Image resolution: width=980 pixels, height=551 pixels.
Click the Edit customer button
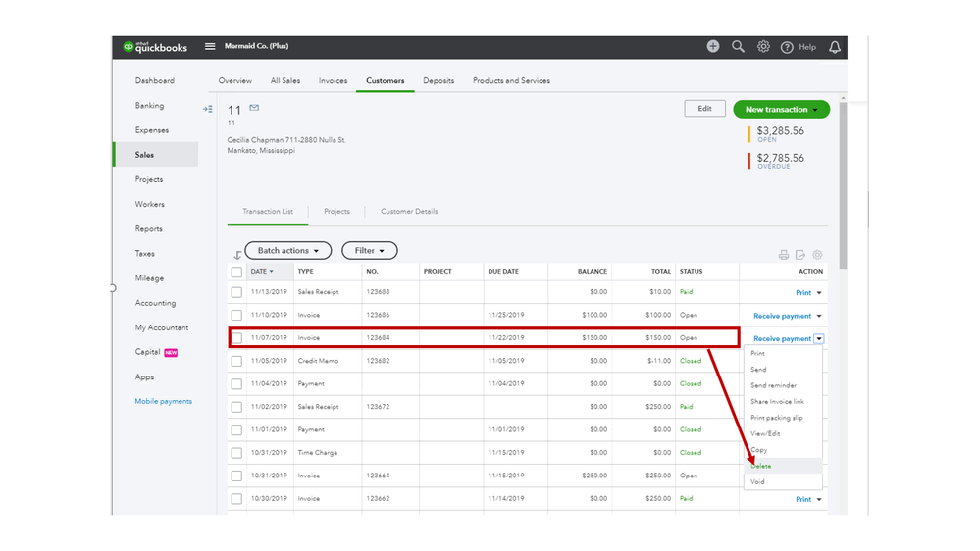click(x=704, y=109)
